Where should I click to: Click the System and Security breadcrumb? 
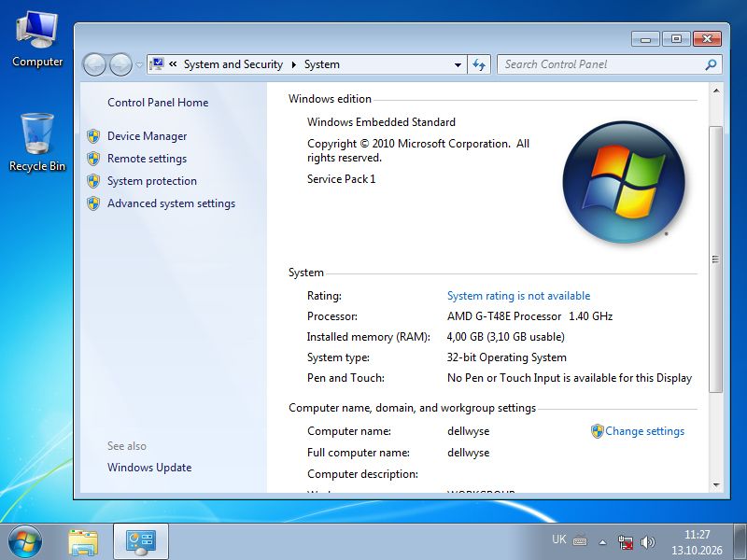[233, 64]
